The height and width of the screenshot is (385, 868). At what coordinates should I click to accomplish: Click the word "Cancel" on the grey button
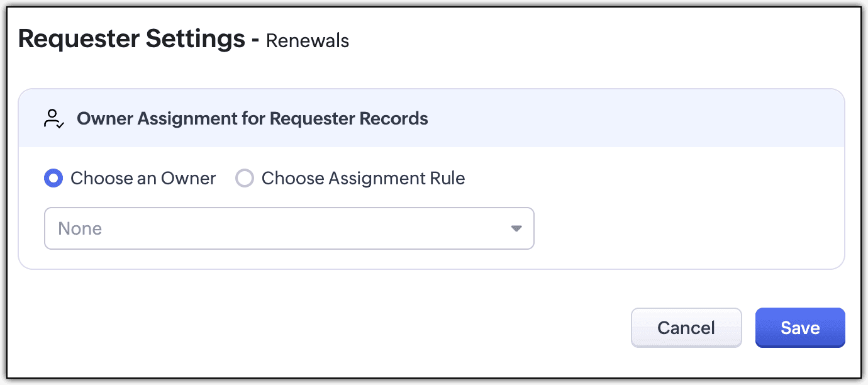[x=686, y=328]
